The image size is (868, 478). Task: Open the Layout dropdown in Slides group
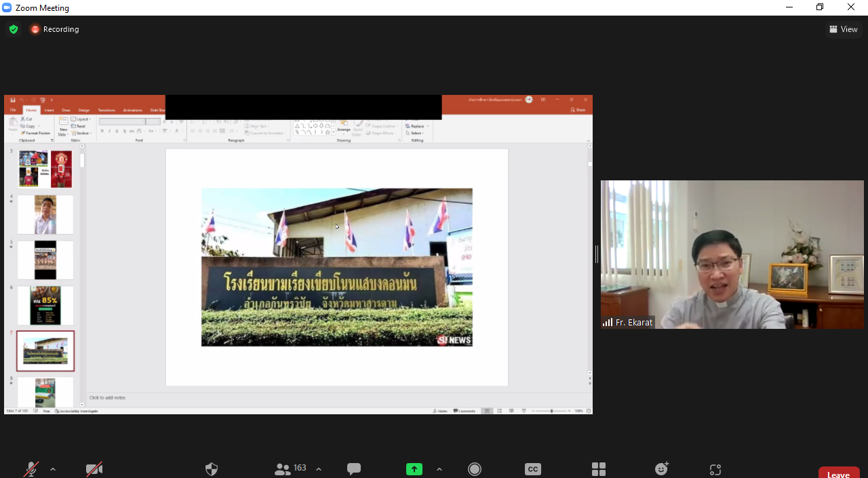[x=81, y=119]
